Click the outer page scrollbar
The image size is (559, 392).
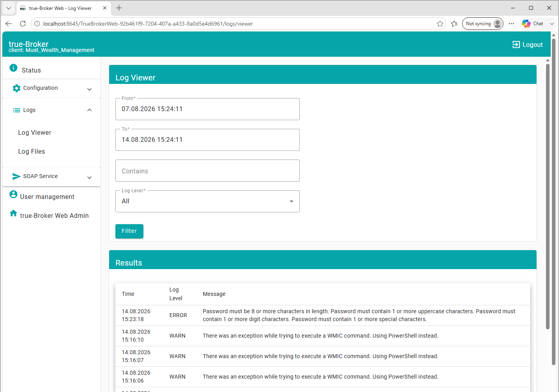coord(553,201)
